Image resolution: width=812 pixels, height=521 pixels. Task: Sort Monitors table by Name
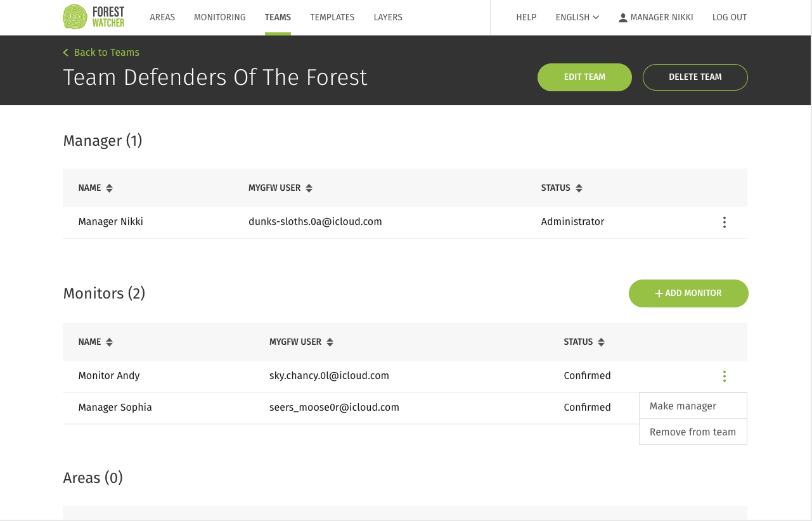point(109,342)
